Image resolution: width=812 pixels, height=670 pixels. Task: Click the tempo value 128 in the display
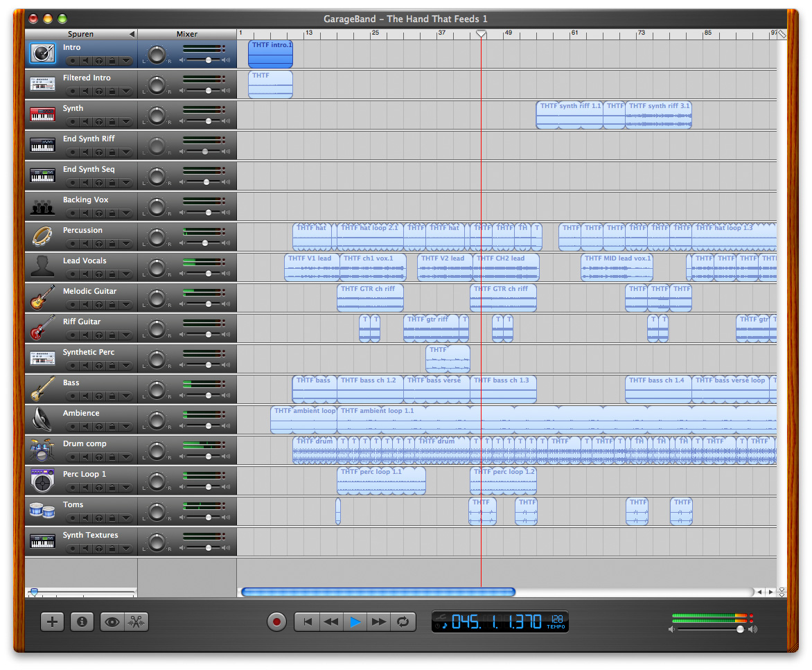point(557,619)
